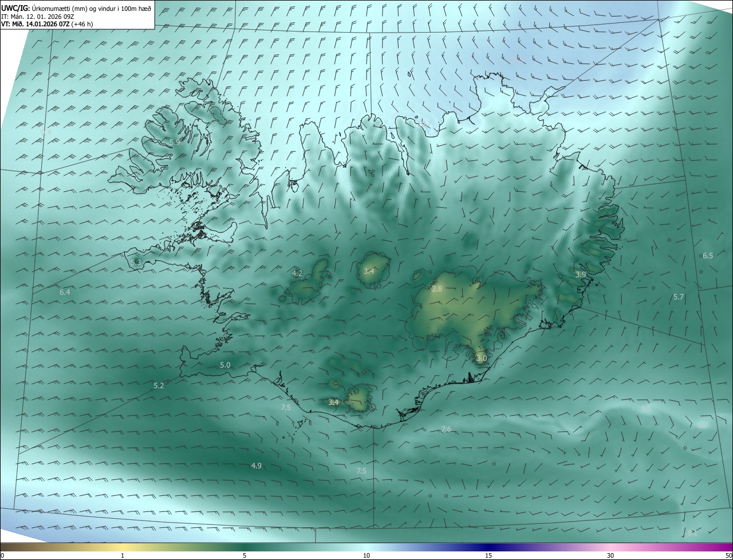Click the 5.2 value label
The image size is (733, 560).
[x=159, y=386]
